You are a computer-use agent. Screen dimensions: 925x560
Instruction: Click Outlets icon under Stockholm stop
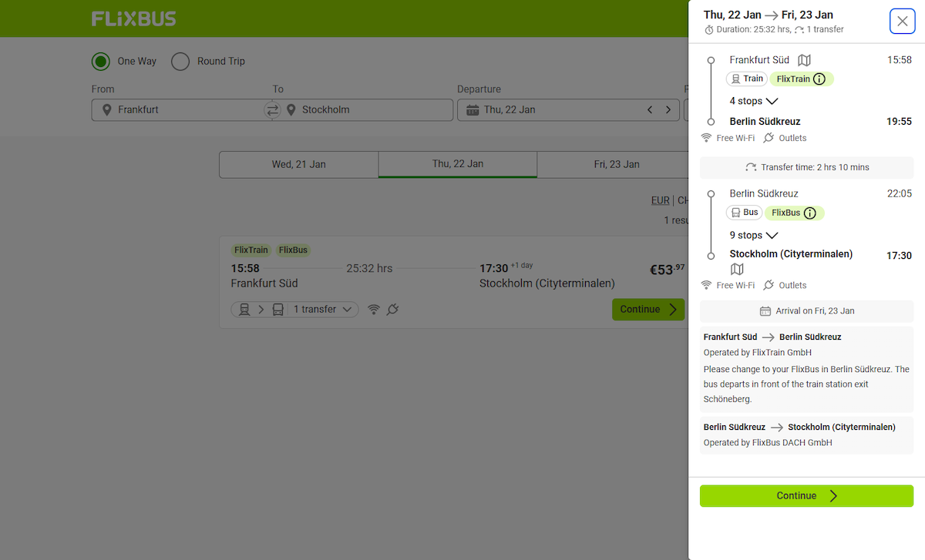[x=769, y=285]
